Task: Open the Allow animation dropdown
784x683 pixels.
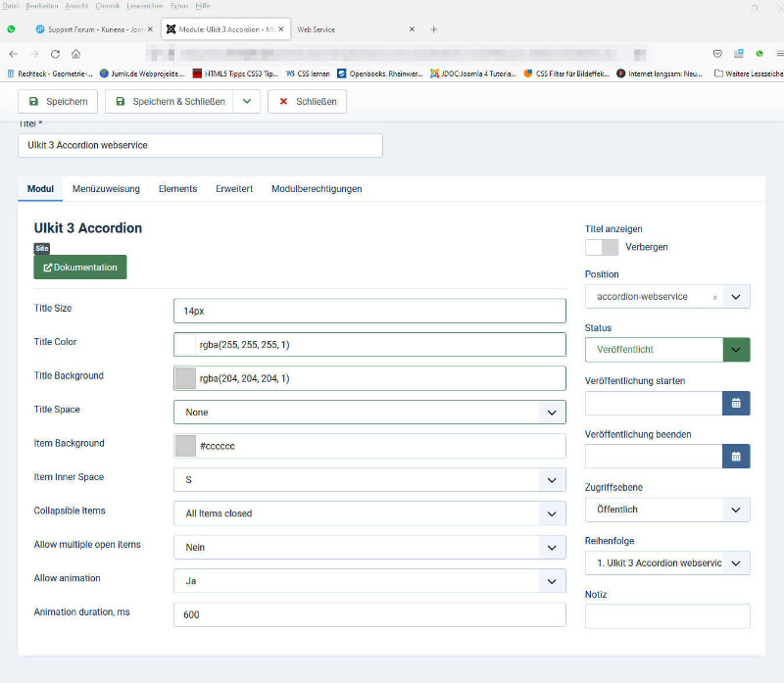Action: pos(369,581)
